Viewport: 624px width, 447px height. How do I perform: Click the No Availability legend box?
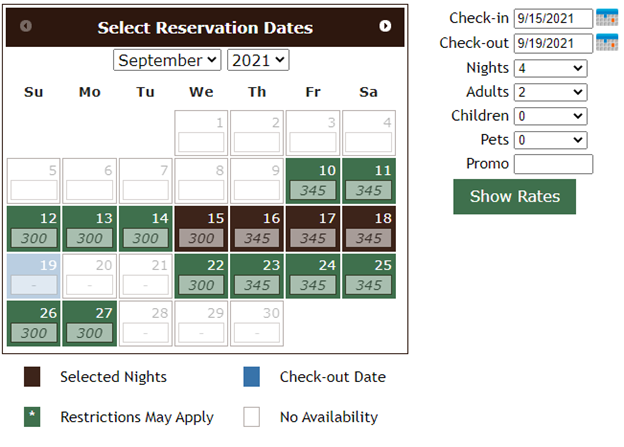click(x=252, y=416)
